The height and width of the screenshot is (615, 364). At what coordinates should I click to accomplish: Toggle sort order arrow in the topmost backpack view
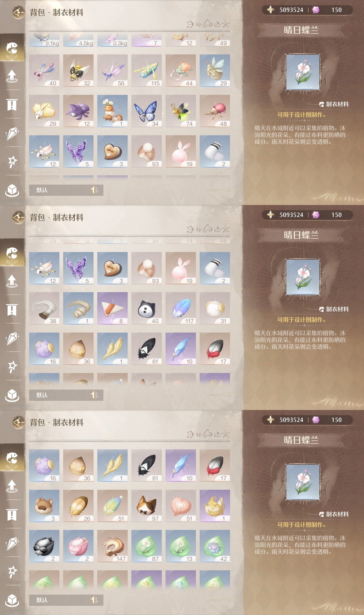[95, 190]
